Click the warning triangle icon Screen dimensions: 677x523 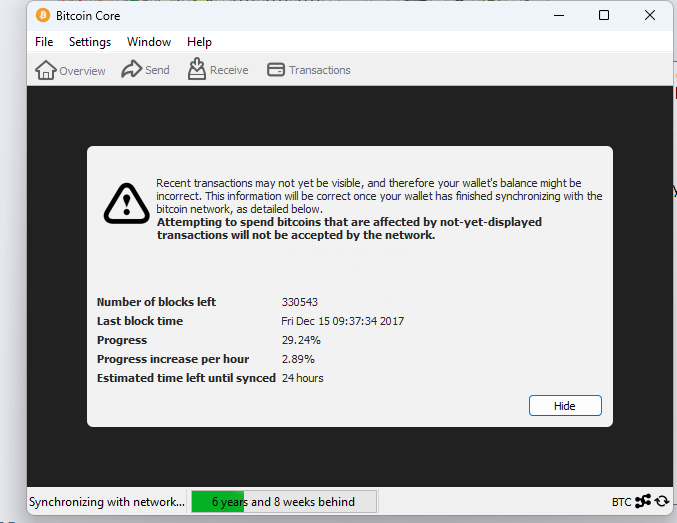pos(127,203)
